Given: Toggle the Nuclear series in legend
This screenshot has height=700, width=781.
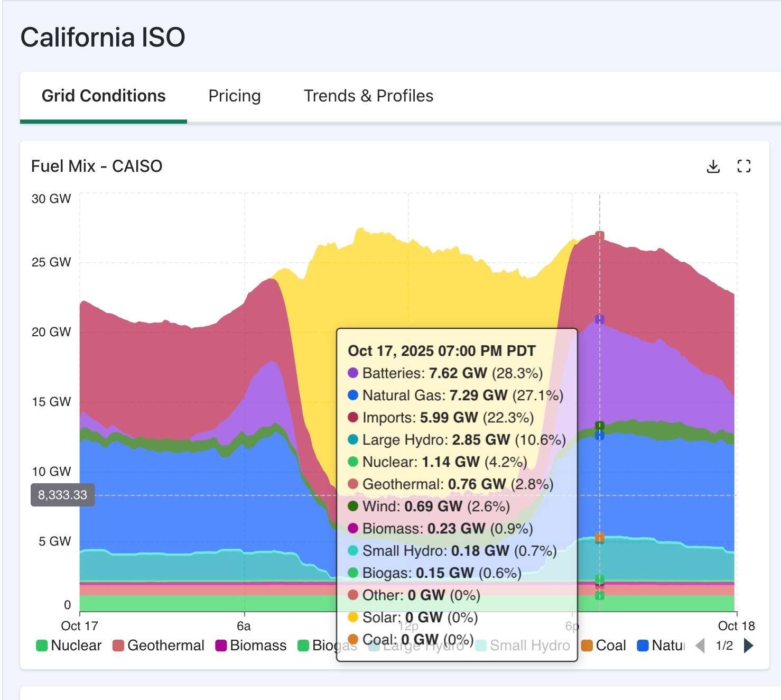Looking at the screenshot, I should pyautogui.click(x=69, y=646).
